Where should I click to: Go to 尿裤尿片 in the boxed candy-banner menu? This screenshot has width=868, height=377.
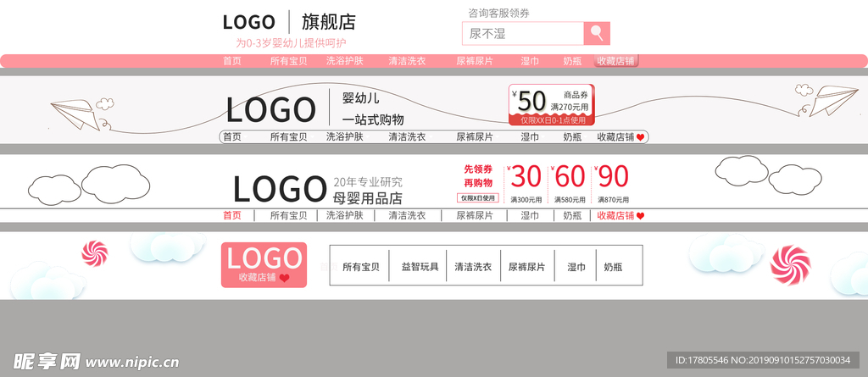point(527,267)
